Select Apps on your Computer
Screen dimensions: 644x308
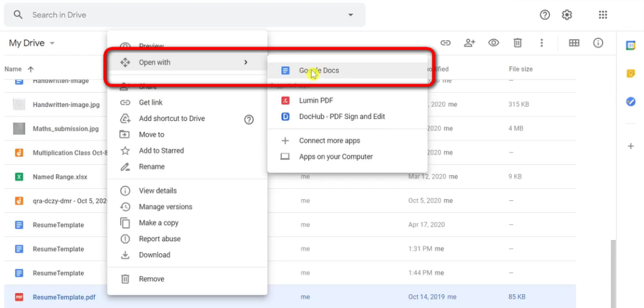(x=347, y=157)
